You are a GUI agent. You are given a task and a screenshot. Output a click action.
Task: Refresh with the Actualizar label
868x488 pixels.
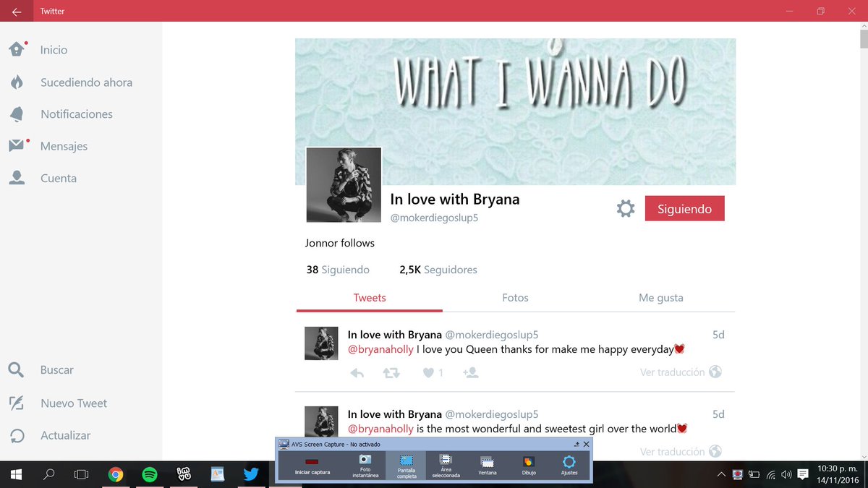tap(66, 435)
